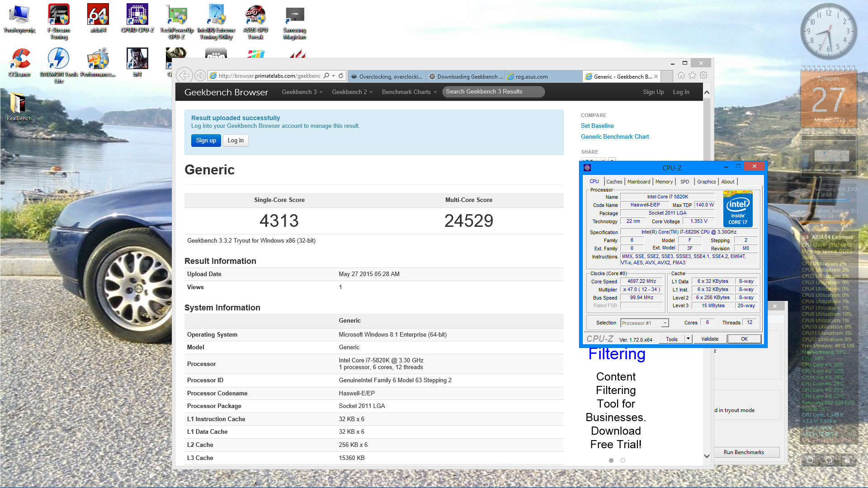Click the browser URL address field
Screen dimensions: 868x488
tap(269, 76)
